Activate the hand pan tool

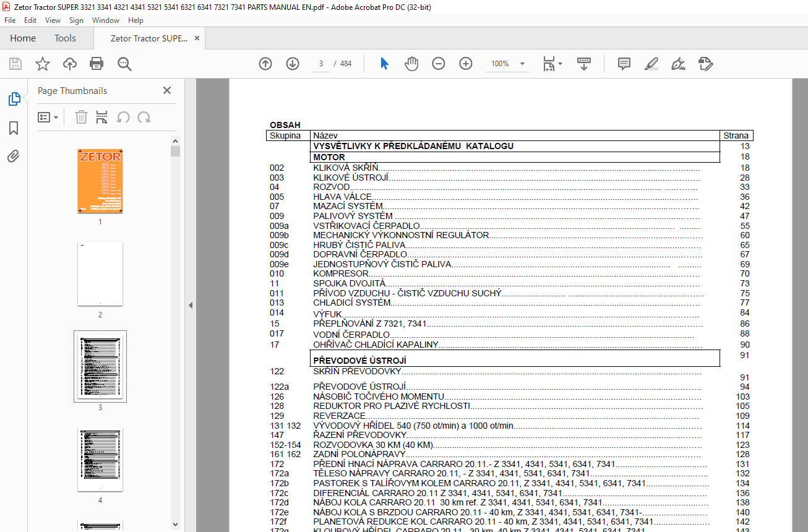[x=411, y=64]
